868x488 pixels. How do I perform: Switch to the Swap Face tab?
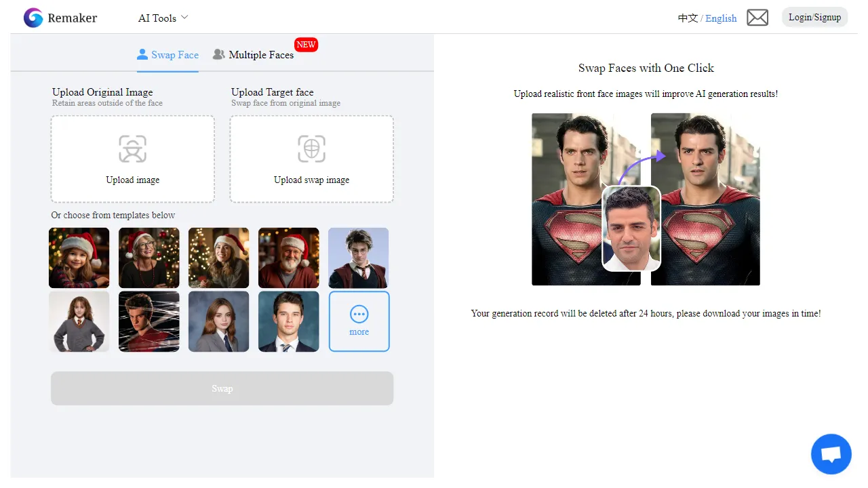pos(167,55)
